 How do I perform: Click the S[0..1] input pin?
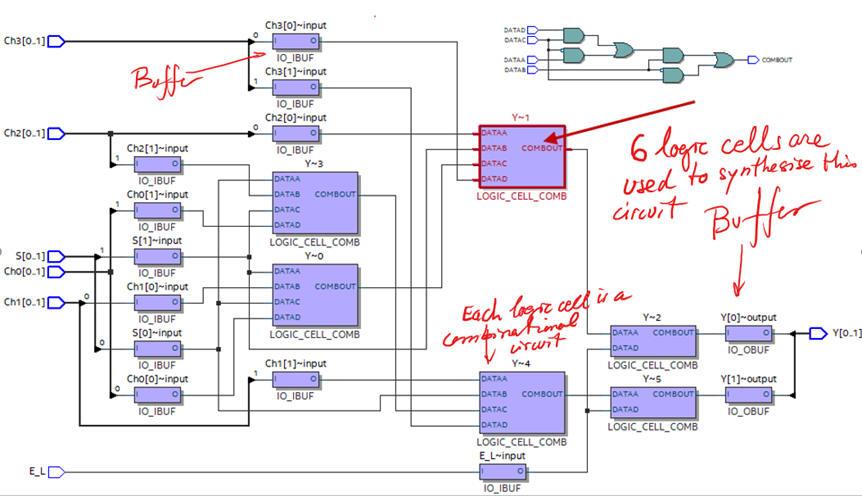(x=56, y=256)
